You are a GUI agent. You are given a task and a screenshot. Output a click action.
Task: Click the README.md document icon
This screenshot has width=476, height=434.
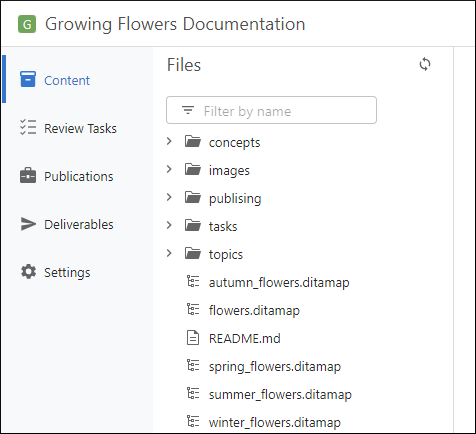tap(193, 338)
